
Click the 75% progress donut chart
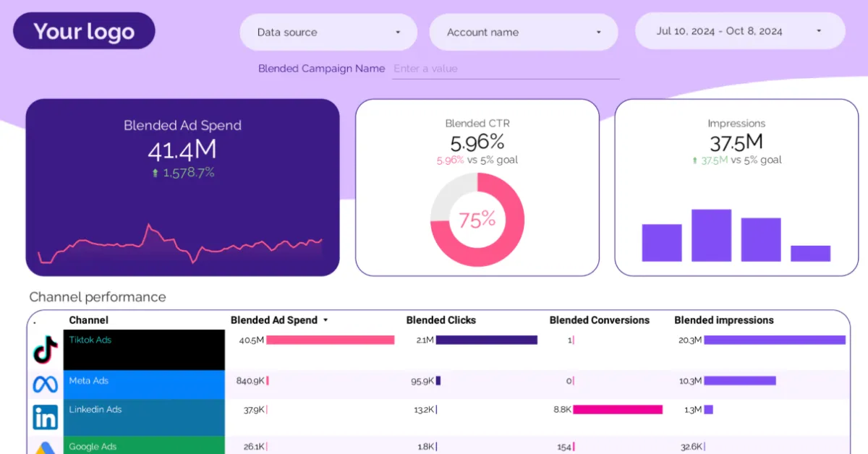[x=477, y=218]
